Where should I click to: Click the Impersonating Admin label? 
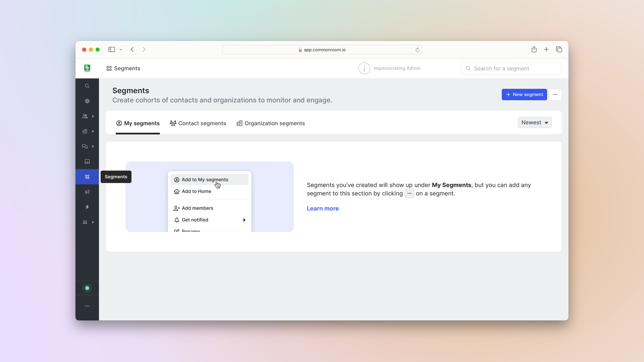397,68
